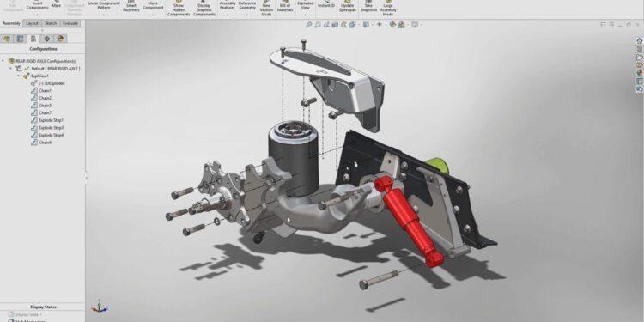Collapse the ExplView1 node
The height and width of the screenshot is (322, 644).
(19, 76)
